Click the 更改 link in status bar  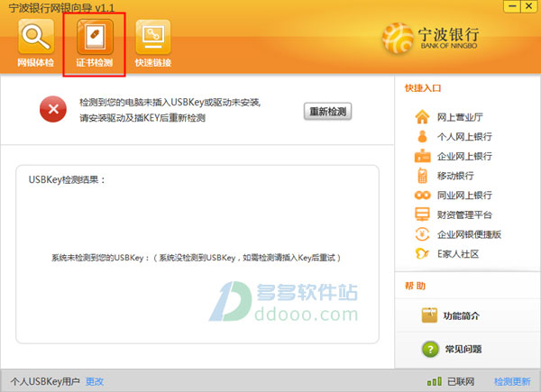point(95,381)
